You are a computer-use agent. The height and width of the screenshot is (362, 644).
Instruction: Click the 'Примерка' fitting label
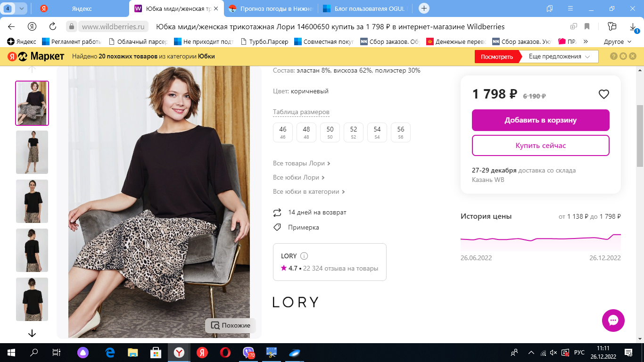coord(304,228)
